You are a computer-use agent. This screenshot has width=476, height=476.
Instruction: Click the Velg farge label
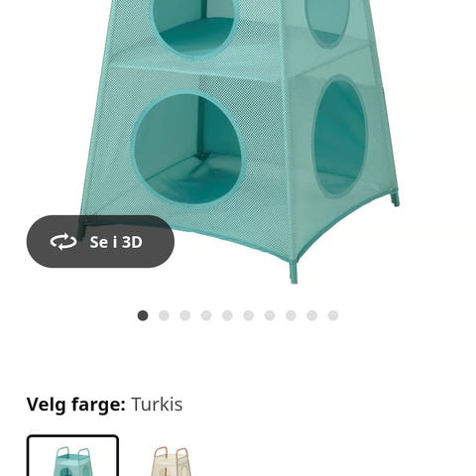pos(76,405)
